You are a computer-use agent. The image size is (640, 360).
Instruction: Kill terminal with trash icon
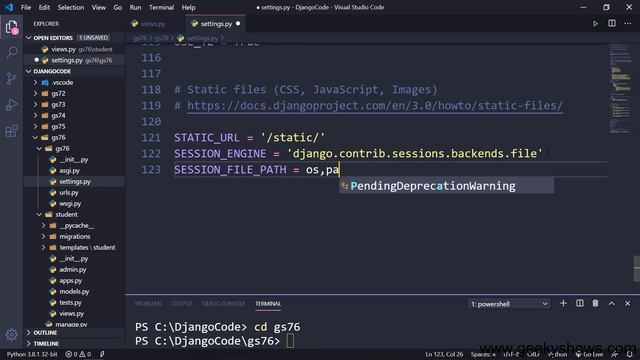(x=596, y=303)
